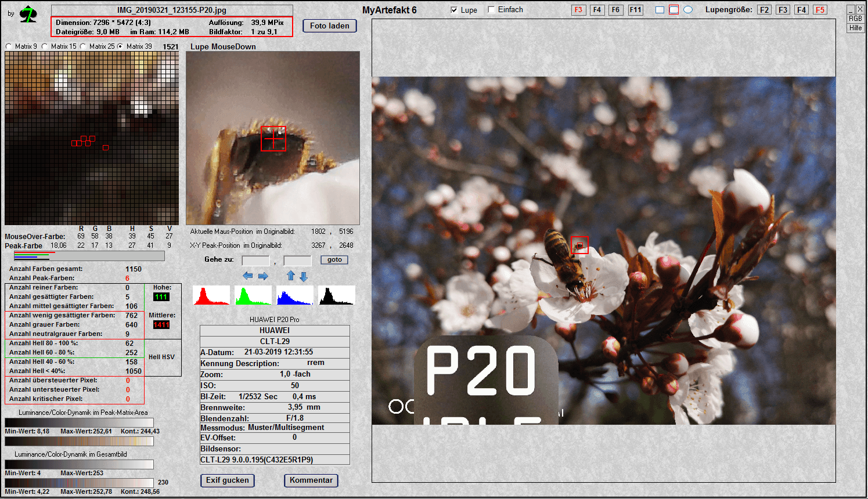Set Lupengröße to F4
868x499 pixels.
[802, 10]
